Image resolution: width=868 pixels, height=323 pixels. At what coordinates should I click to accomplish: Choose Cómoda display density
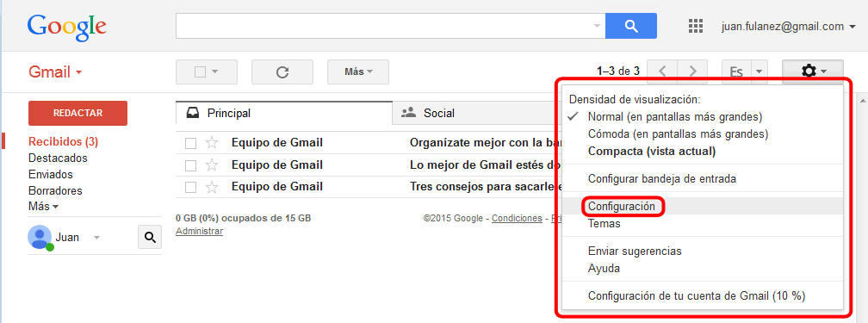pos(678,134)
